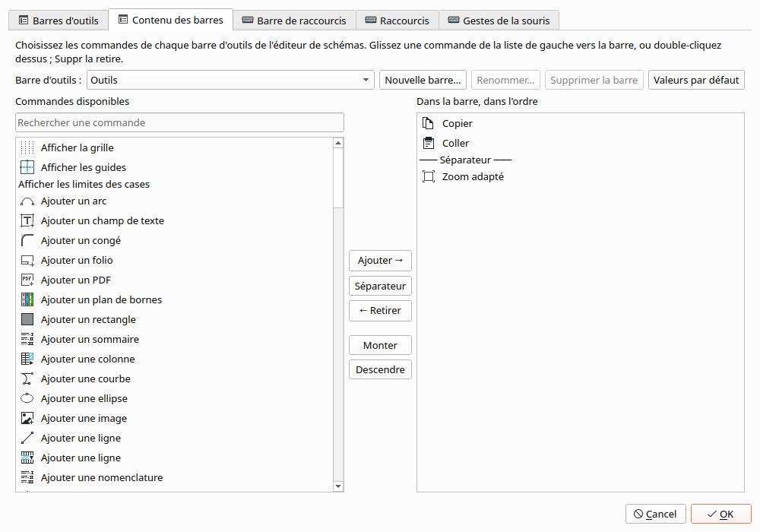
Task: Click the table-style Ajouter une ligne icon
Action: click(x=27, y=458)
